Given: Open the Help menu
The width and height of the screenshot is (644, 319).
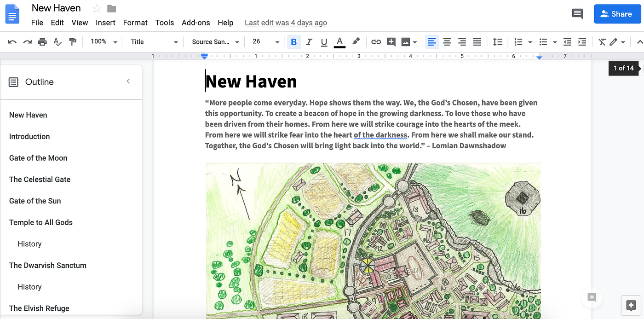Looking at the screenshot, I should pos(225,23).
